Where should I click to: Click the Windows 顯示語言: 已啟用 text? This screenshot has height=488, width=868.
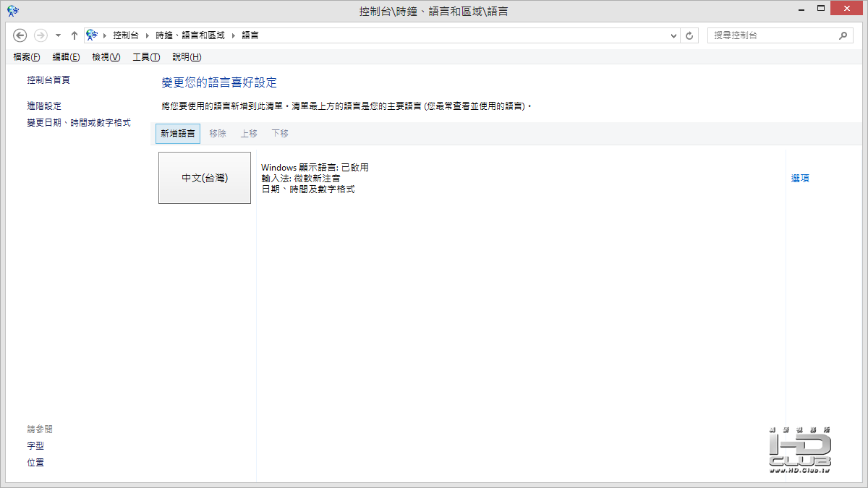pos(315,168)
